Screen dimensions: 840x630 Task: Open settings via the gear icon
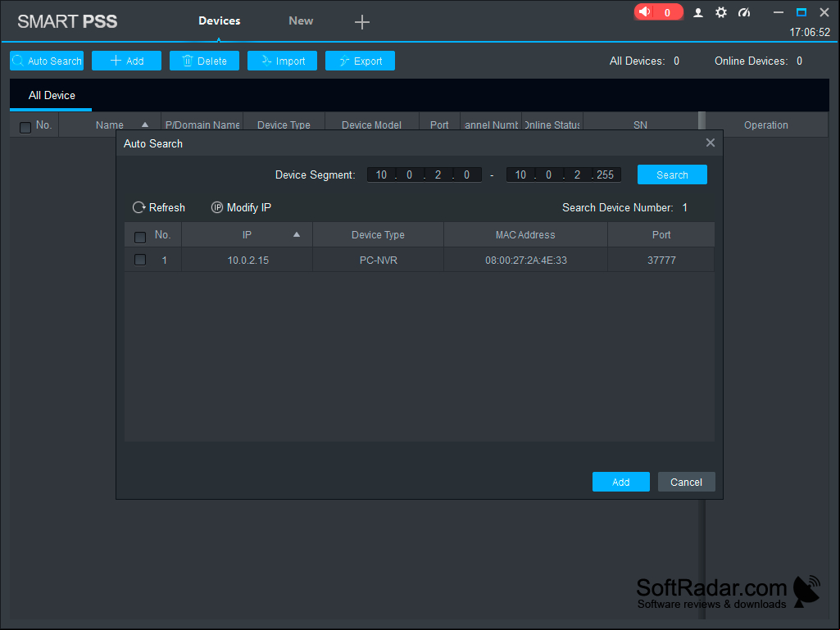(x=721, y=12)
